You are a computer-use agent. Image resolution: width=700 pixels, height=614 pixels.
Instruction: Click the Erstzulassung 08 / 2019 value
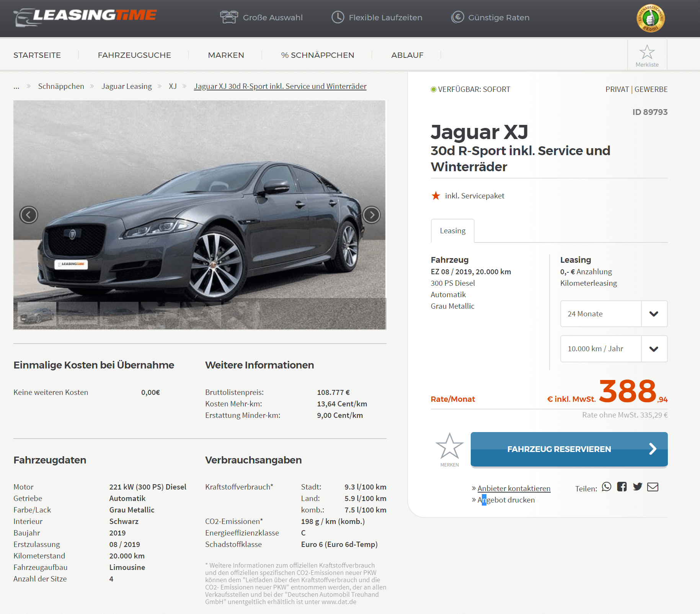click(x=124, y=544)
